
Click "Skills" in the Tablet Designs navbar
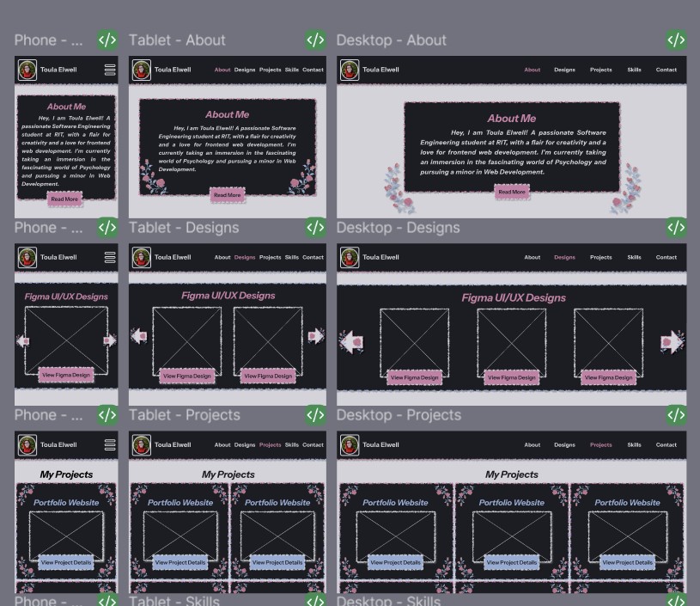(x=292, y=257)
